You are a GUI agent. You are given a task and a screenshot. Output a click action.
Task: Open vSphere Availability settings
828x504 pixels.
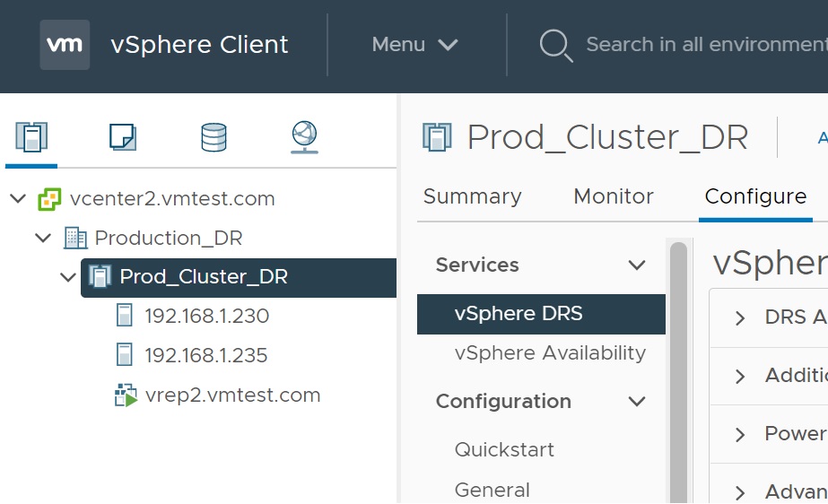pos(549,353)
